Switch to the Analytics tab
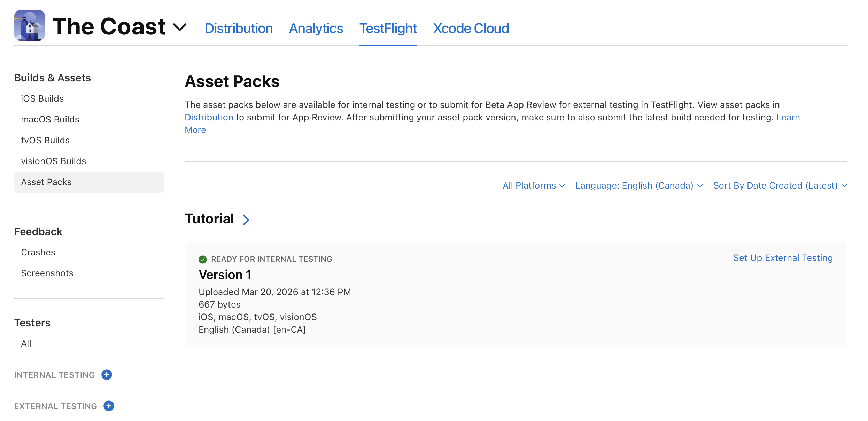868x421 pixels. pyautogui.click(x=316, y=28)
